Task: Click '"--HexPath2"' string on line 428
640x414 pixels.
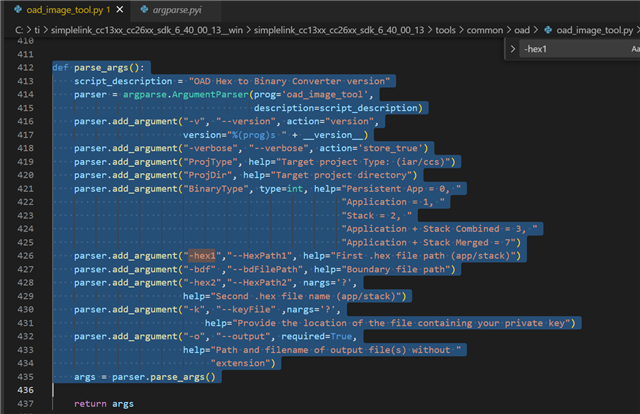Action: click(x=260, y=283)
